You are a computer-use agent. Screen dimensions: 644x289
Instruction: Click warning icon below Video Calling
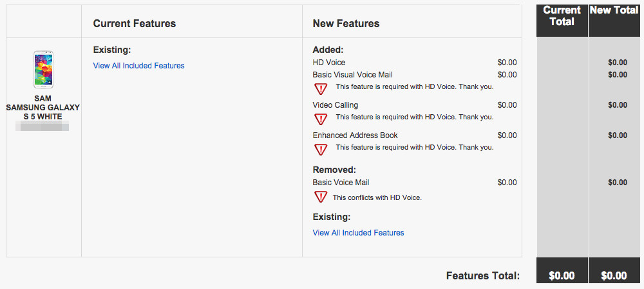coord(320,118)
